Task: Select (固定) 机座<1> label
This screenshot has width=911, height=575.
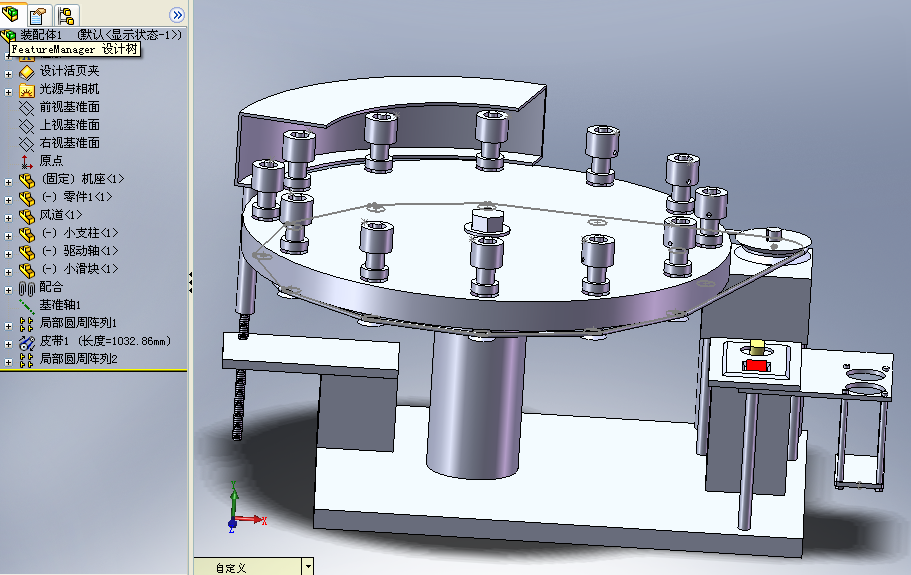Action: pos(82,179)
